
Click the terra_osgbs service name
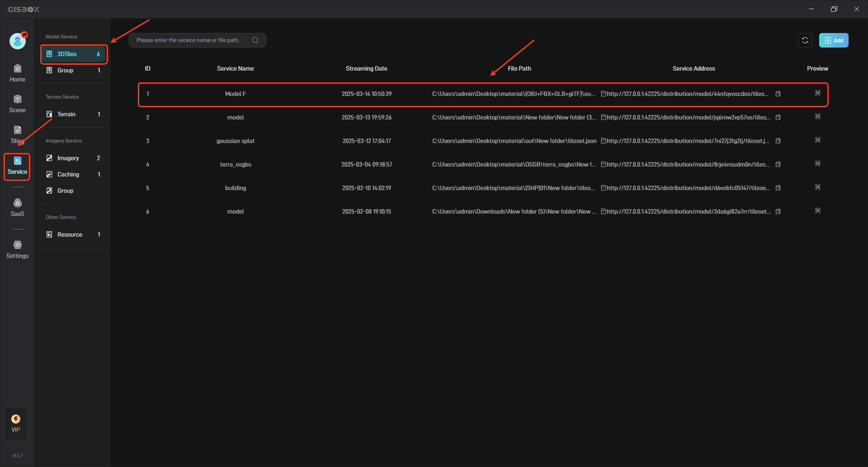click(x=236, y=165)
